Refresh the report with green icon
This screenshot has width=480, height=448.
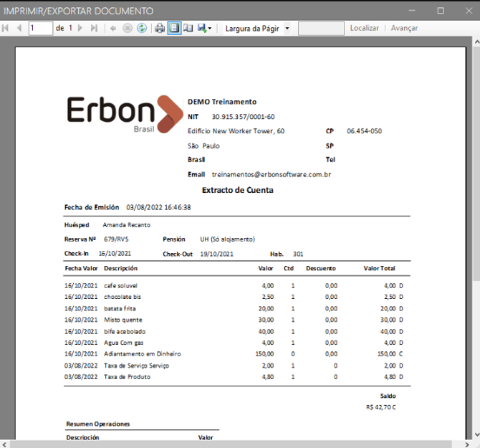click(142, 28)
